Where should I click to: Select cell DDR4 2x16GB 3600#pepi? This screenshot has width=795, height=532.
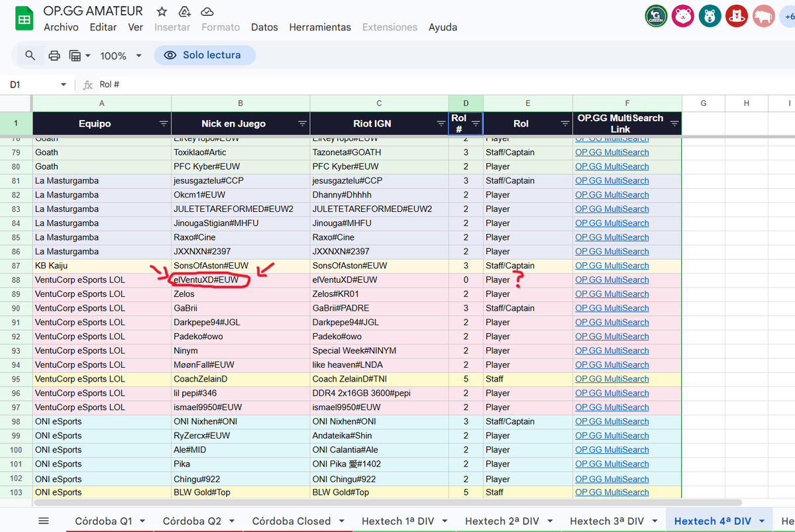(x=379, y=393)
